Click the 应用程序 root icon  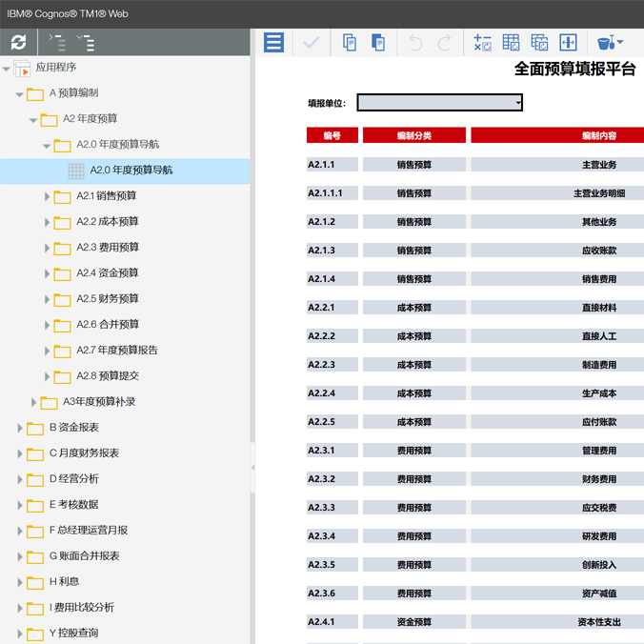coord(22,69)
